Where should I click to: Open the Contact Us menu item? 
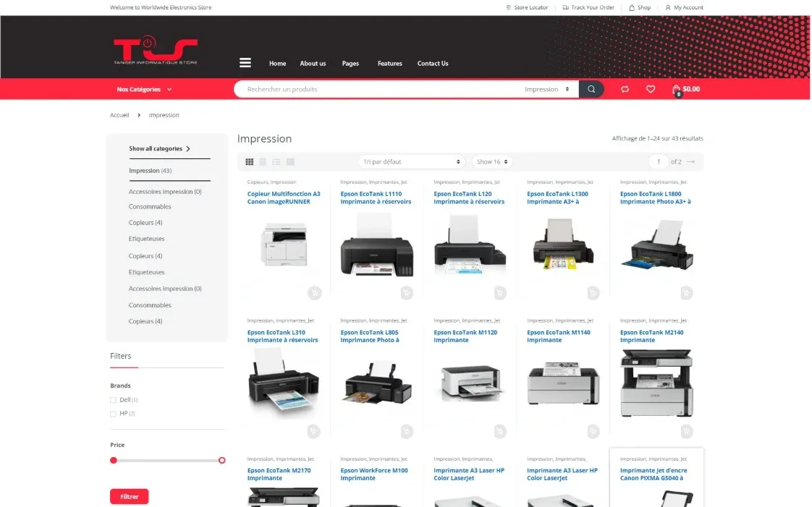click(432, 63)
